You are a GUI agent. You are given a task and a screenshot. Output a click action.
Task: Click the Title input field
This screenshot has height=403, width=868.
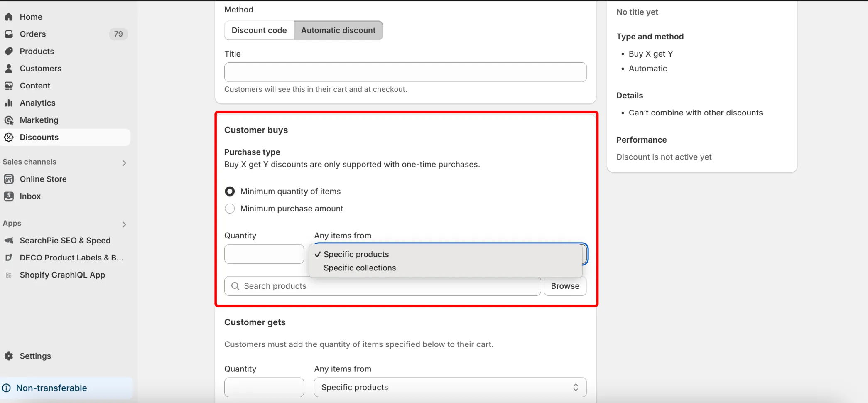[x=405, y=72]
